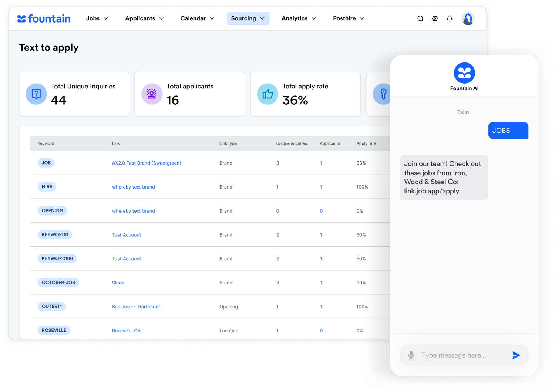Click the Fountain logo in header
The image size is (555, 392).
click(44, 18)
